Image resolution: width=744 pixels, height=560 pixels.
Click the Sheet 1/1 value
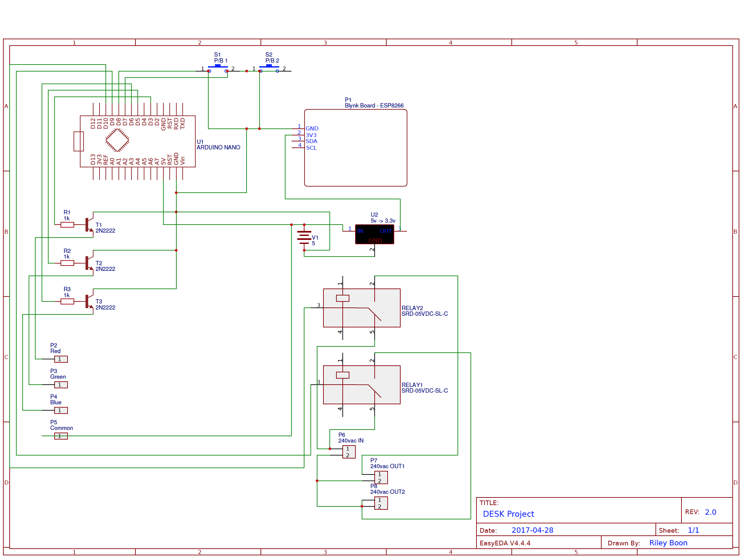coord(693,530)
